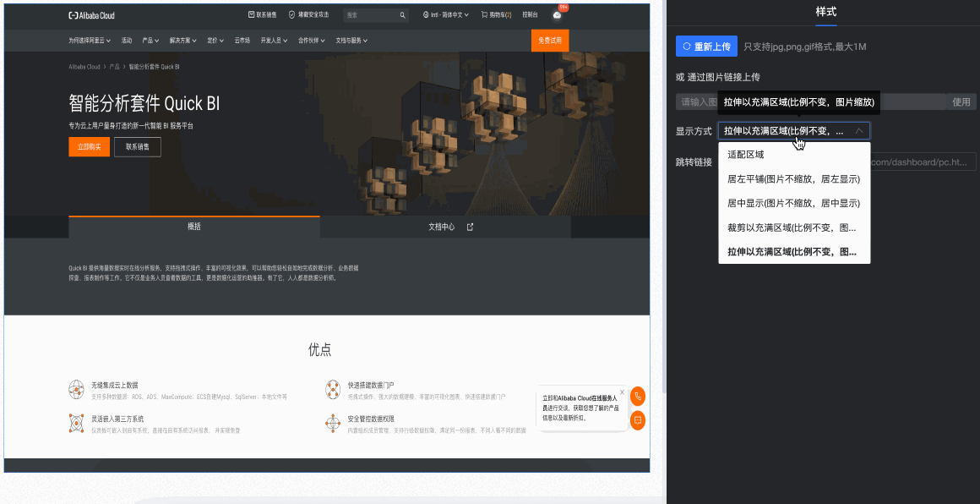This screenshot has width=980, height=504.
Task: Click the orange phone contact icon
Action: tap(638, 396)
